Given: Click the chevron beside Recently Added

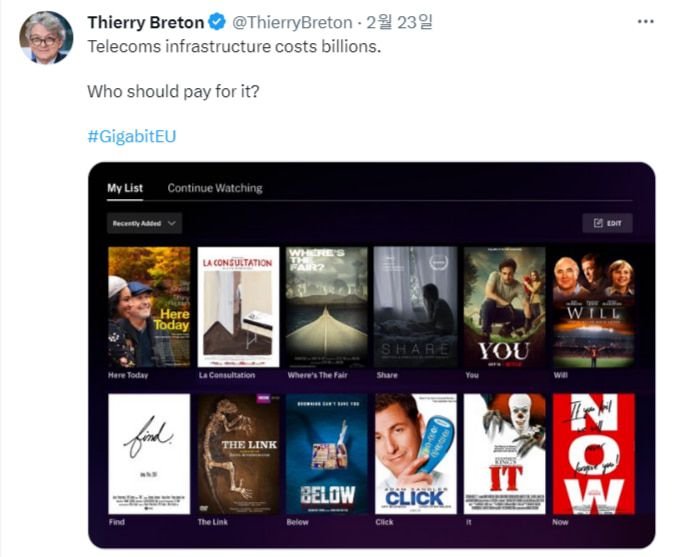Looking at the screenshot, I should click(x=172, y=223).
